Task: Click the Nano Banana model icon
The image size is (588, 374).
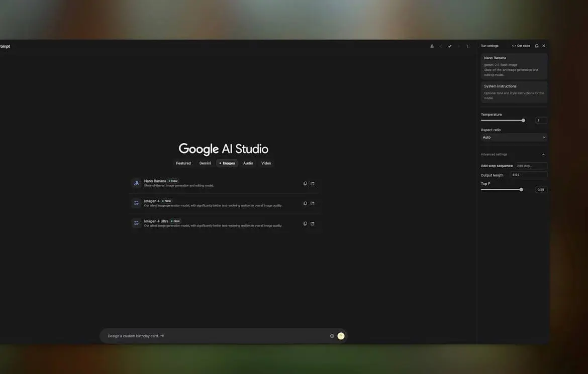Action: pos(136,183)
